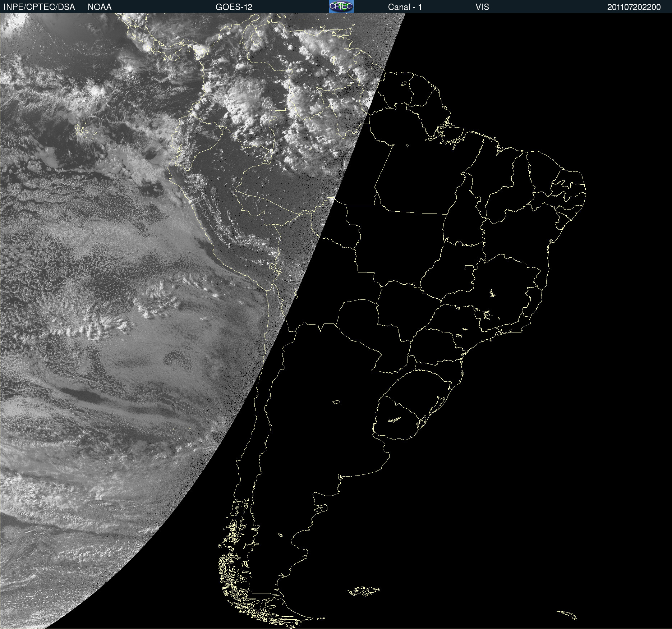Click the CPTEC logo in the header
Viewport: 672px width, 629px height.
tap(341, 6)
